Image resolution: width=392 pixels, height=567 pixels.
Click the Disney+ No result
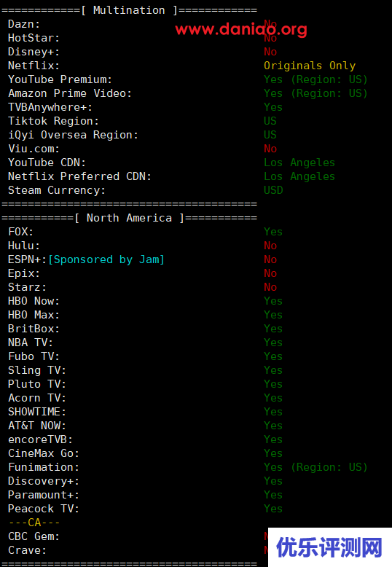[x=270, y=52]
